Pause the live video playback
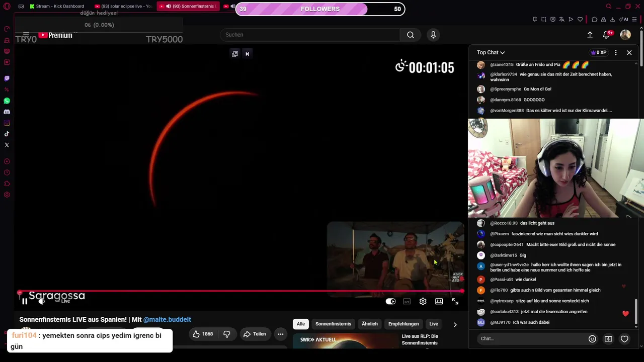The image size is (644, 362). (x=24, y=301)
